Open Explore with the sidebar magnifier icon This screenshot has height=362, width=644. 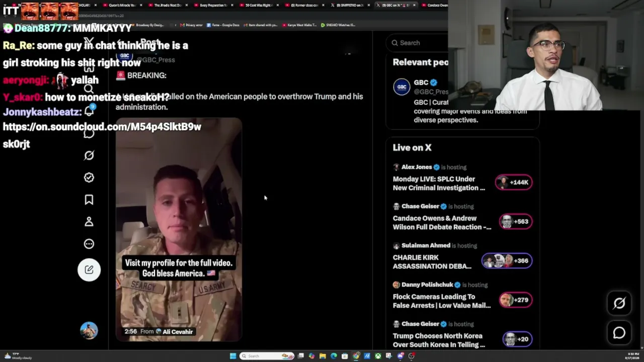89,89
